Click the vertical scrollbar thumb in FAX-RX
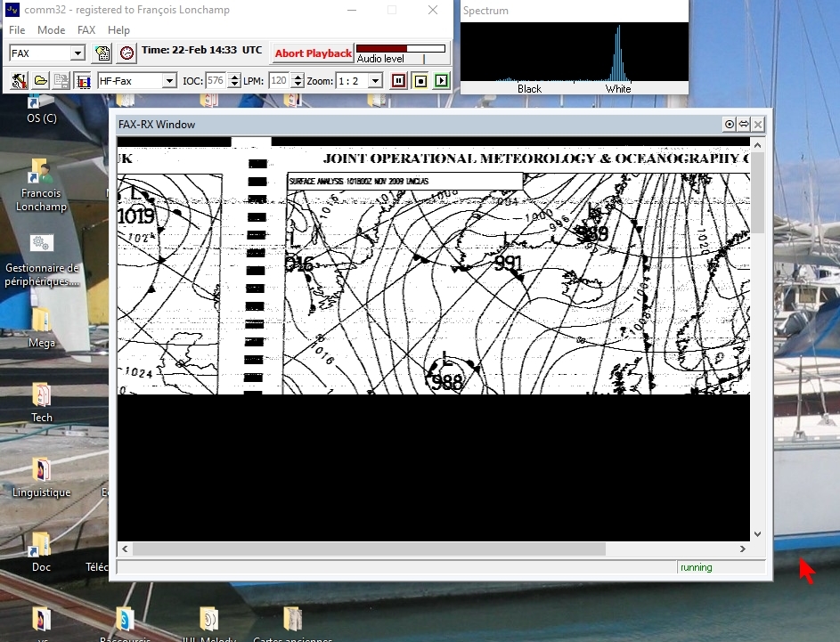The width and height of the screenshot is (840, 642). (757, 192)
